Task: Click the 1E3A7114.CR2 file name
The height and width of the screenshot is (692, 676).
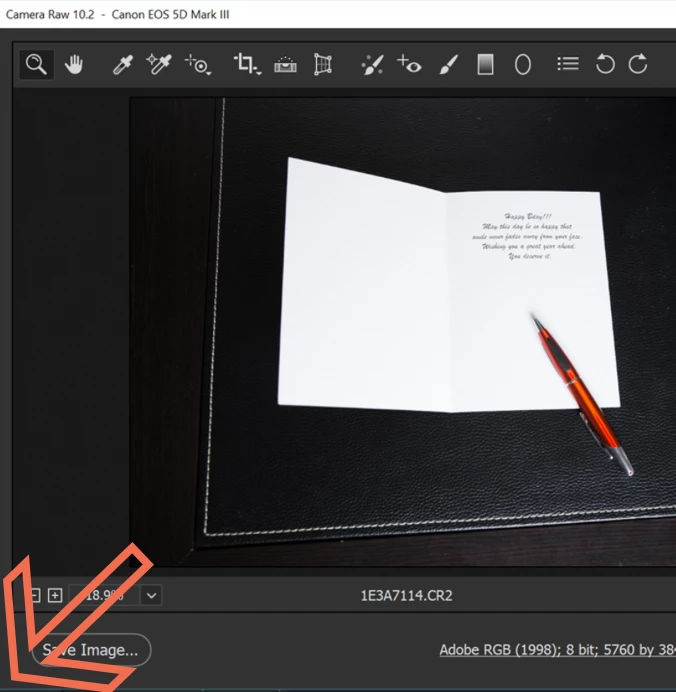Action: pyautogui.click(x=406, y=596)
